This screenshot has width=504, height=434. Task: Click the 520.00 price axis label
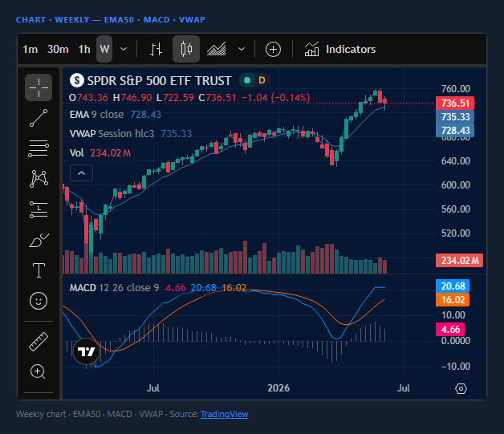456,233
